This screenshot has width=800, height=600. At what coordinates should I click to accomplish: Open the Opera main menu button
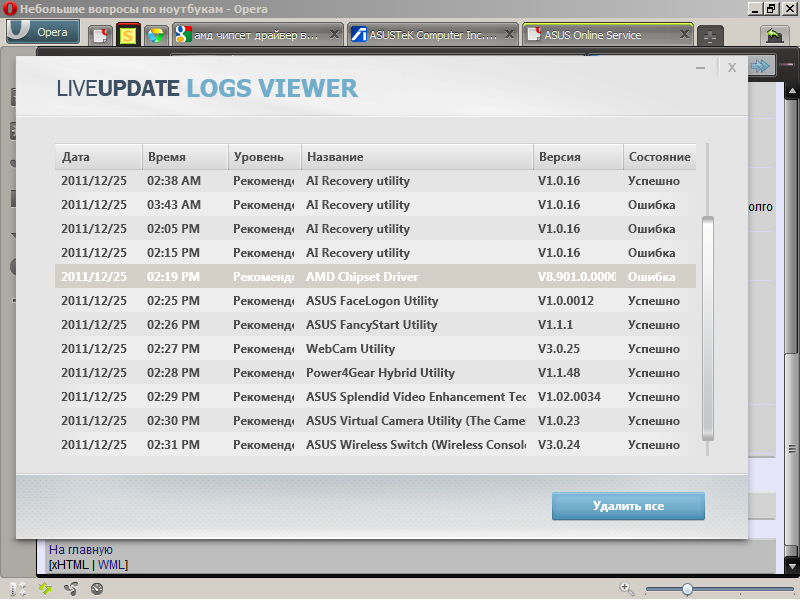43,32
